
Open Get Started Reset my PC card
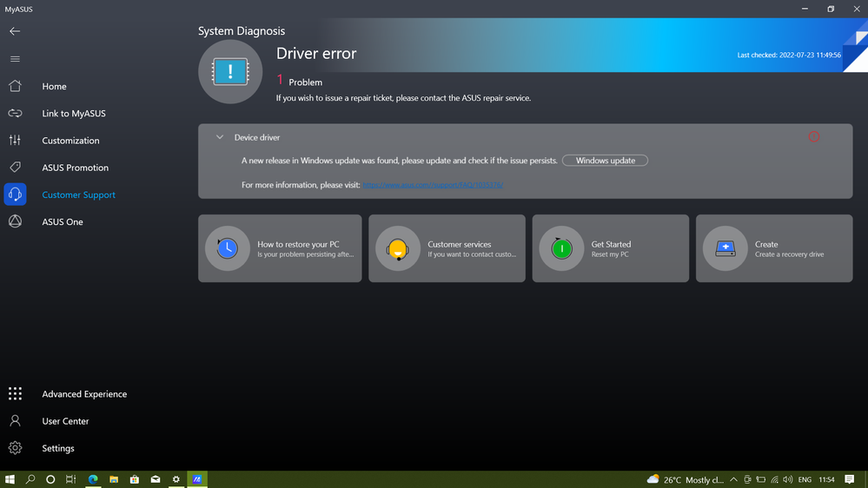point(611,248)
